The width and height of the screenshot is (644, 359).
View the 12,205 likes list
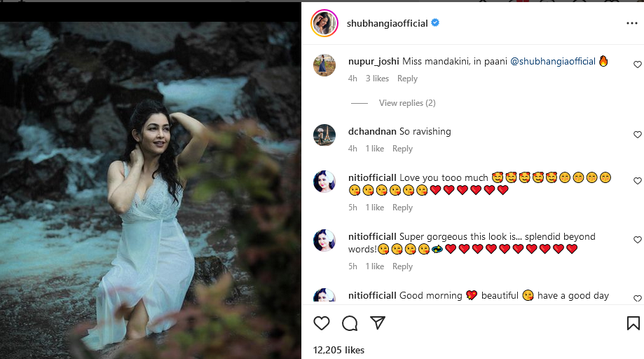[338, 350]
